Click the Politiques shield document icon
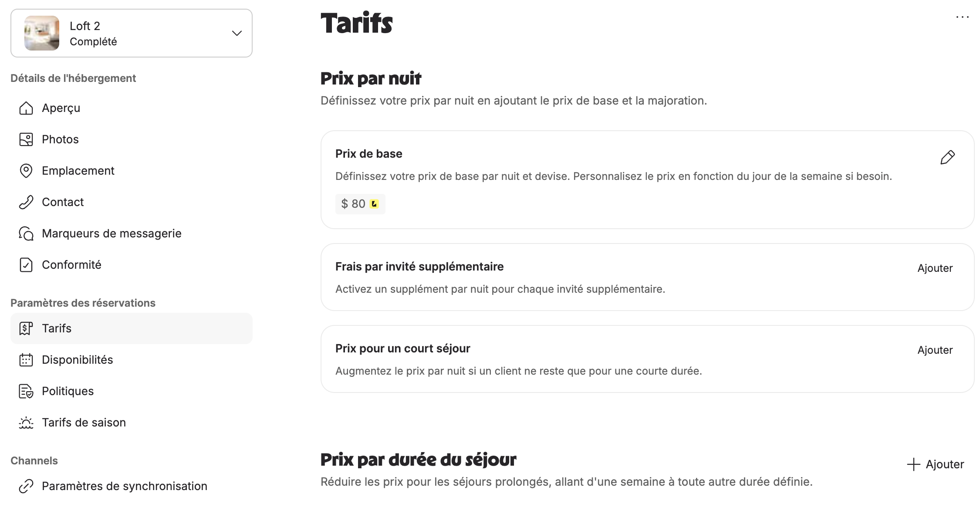Image resolution: width=980 pixels, height=521 pixels. coord(26,391)
